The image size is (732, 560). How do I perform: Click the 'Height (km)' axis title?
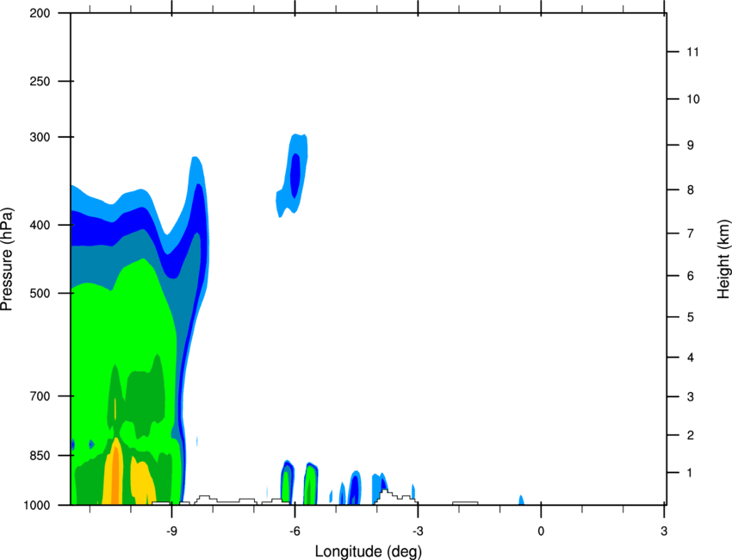(x=723, y=259)
